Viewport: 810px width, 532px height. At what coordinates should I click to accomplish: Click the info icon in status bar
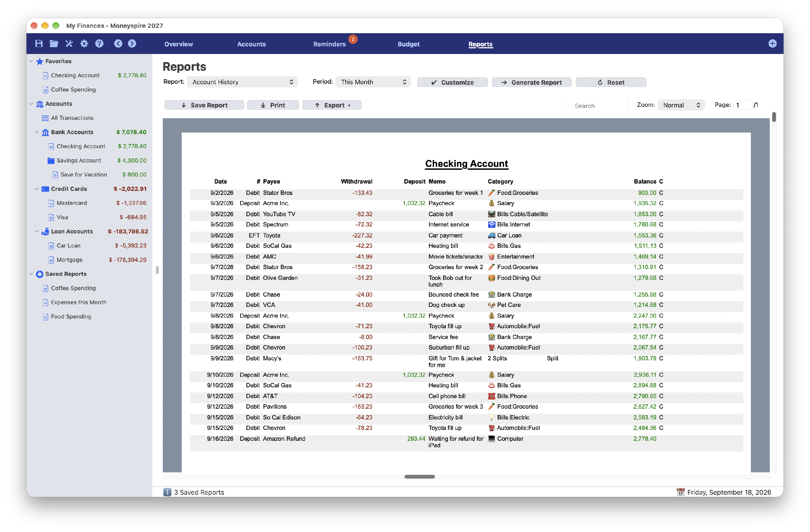pos(167,492)
